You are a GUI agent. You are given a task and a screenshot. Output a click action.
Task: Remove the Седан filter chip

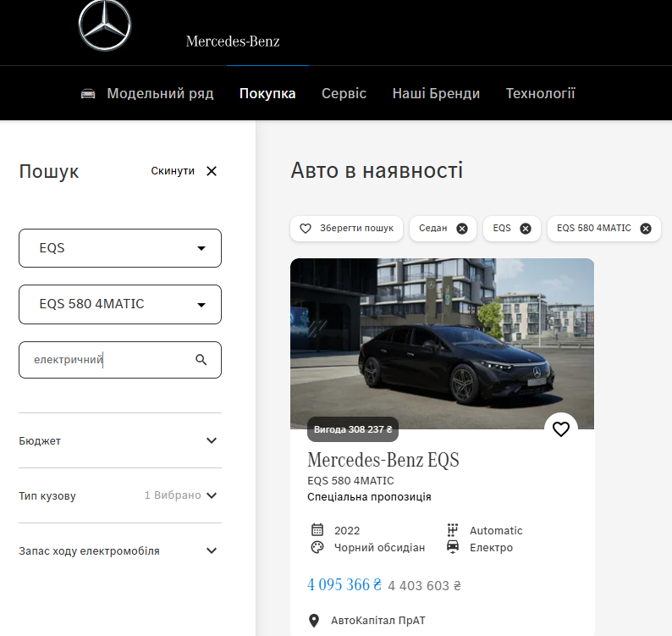tap(461, 229)
